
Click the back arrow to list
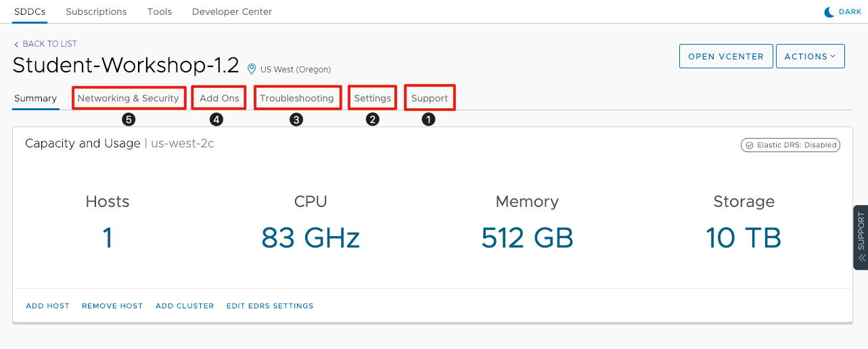[x=16, y=44]
